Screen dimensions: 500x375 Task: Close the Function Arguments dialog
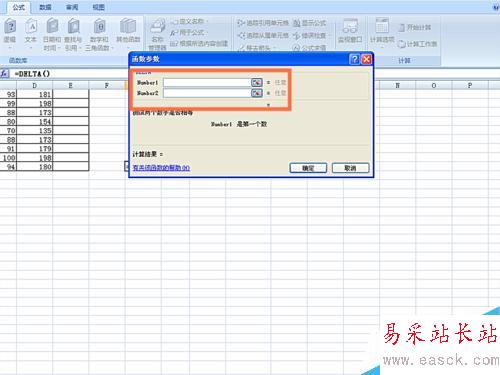(x=366, y=59)
